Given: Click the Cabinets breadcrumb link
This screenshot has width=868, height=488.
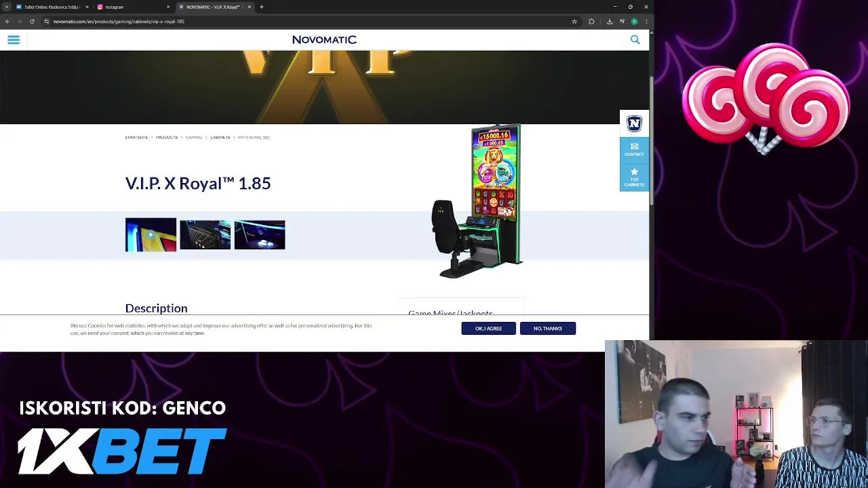Looking at the screenshot, I should 220,138.
